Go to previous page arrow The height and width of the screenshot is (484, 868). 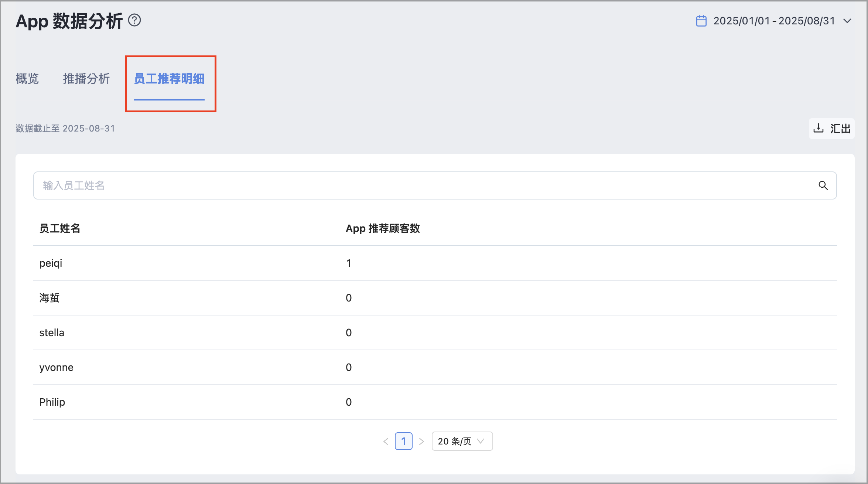(x=386, y=442)
